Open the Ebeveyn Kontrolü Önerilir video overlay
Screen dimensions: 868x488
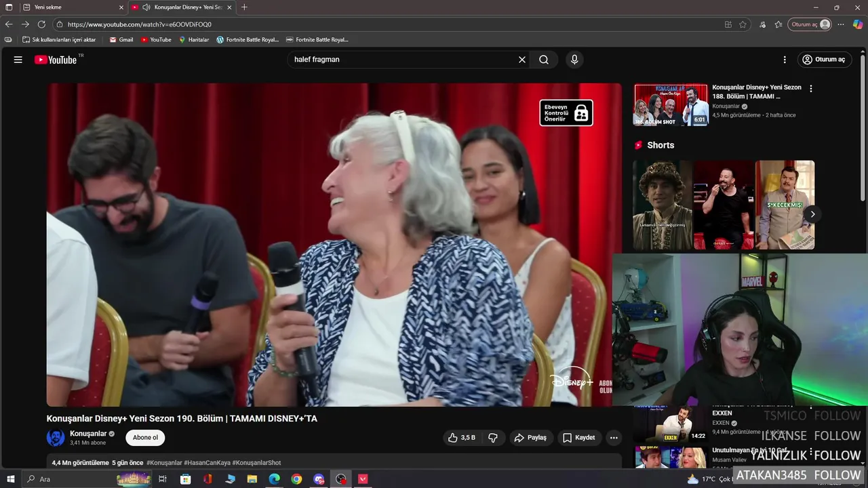(x=566, y=113)
